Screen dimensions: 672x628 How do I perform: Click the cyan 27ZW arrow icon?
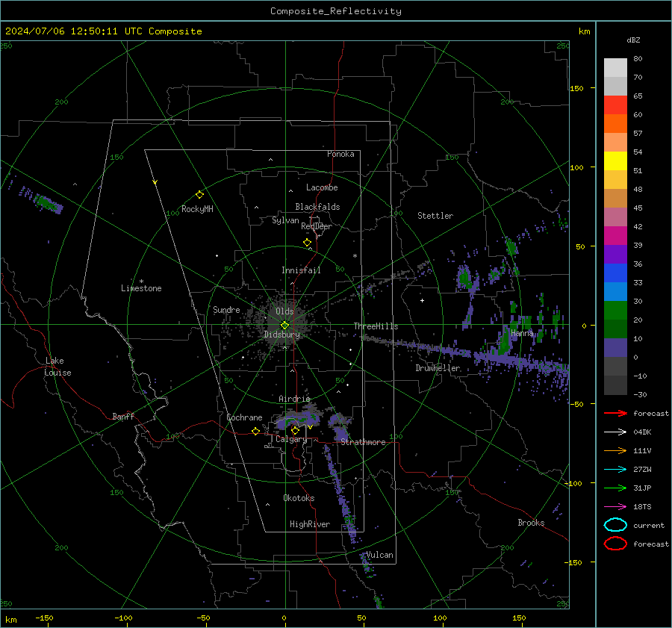click(615, 470)
